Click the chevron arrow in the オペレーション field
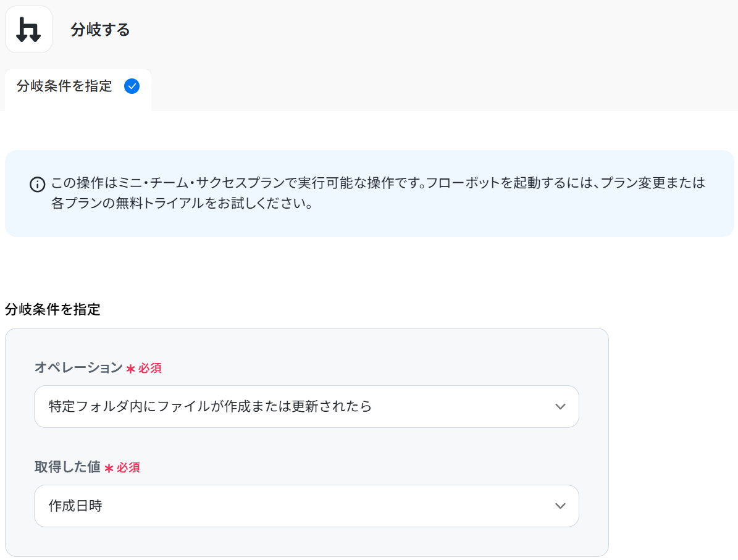 tap(560, 407)
